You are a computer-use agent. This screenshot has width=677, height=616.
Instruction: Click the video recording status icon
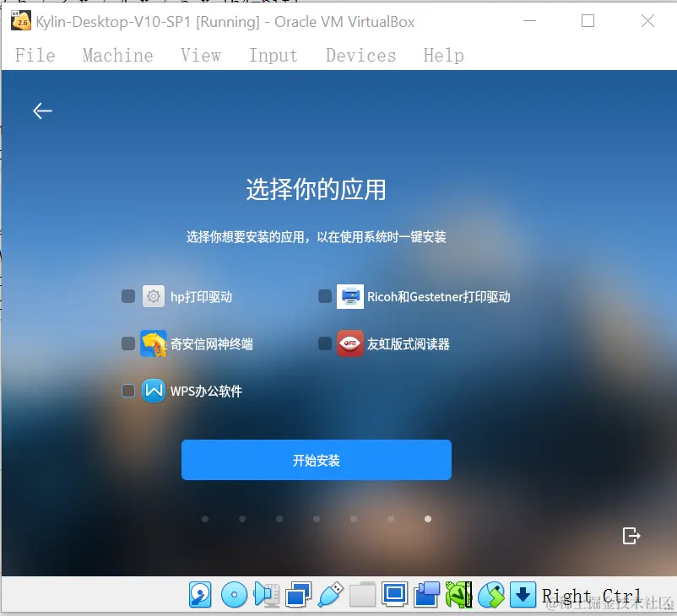coord(425,595)
